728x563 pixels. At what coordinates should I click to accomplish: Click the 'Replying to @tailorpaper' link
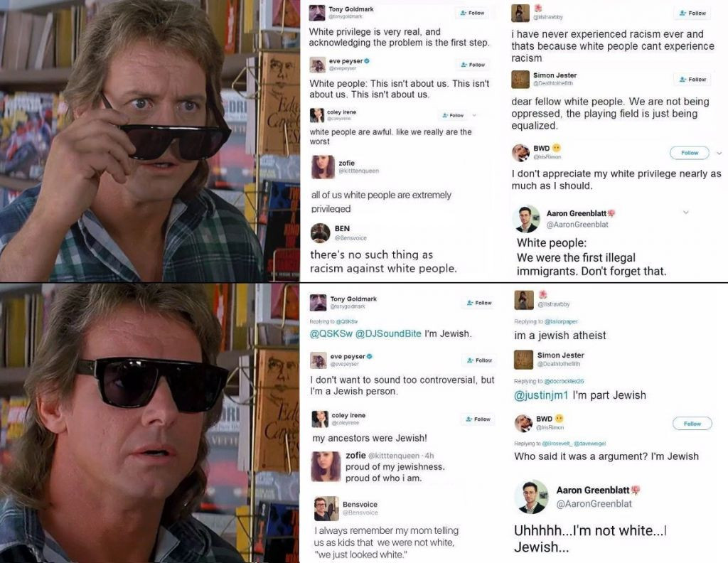pyautogui.click(x=546, y=321)
